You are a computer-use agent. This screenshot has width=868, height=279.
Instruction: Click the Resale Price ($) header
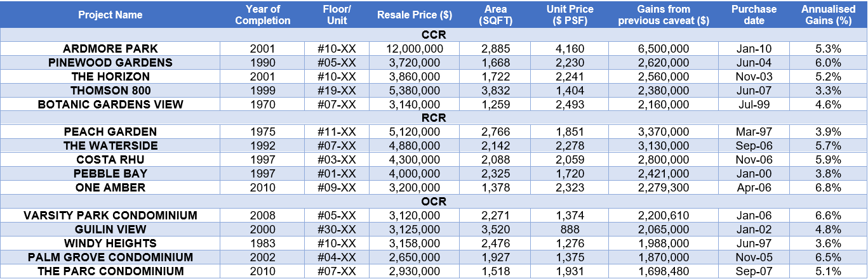click(415, 15)
